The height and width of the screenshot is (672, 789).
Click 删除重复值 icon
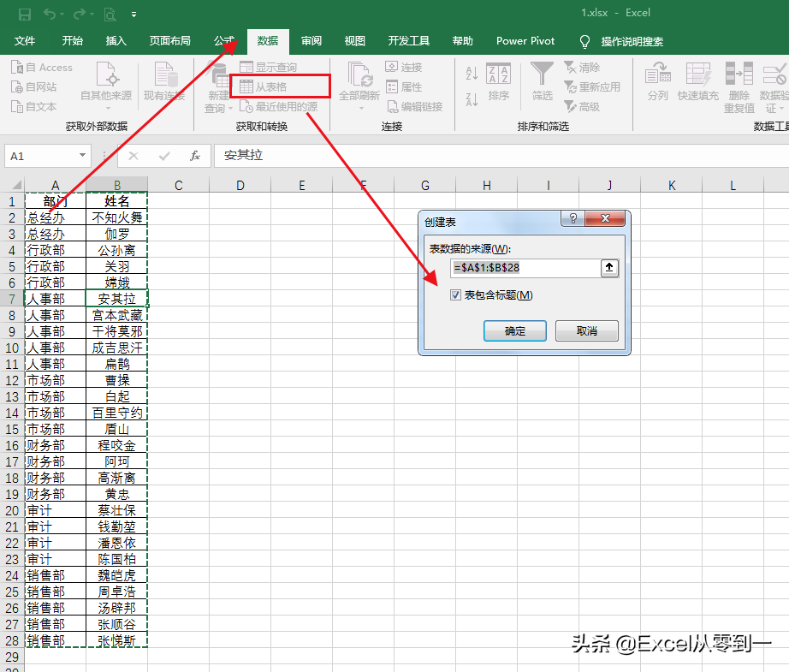click(x=739, y=87)
